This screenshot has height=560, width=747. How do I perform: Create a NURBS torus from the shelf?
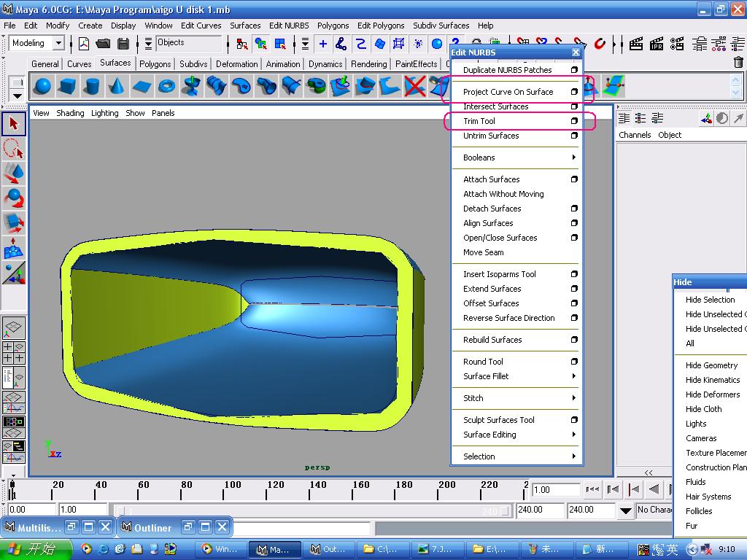[x=167, y=86]
